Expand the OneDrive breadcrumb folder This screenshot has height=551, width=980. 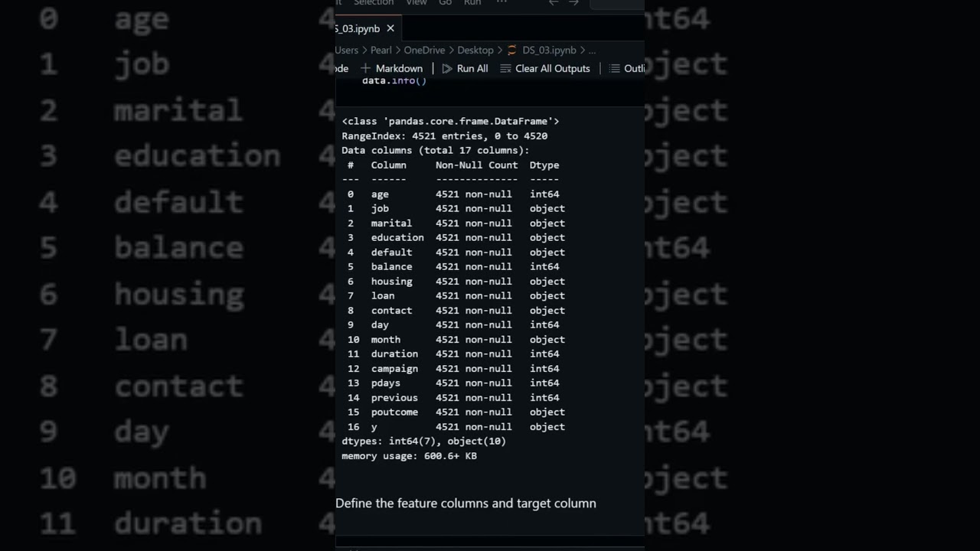click(x=424, y=50)
